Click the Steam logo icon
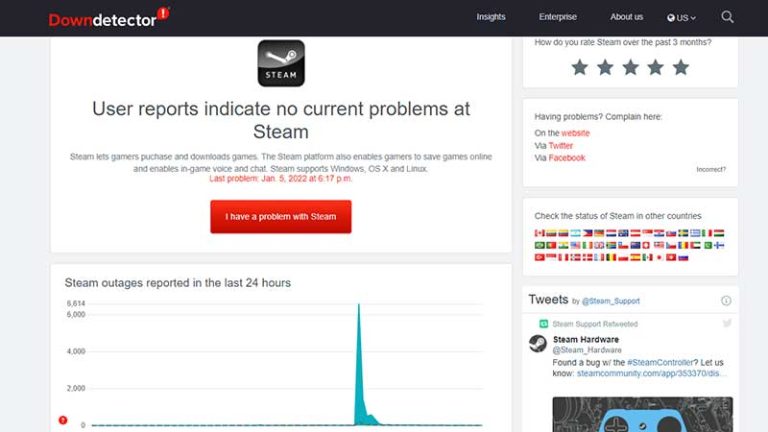 coord(281,64)
